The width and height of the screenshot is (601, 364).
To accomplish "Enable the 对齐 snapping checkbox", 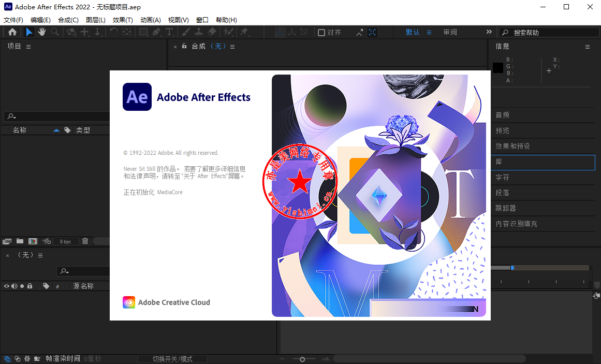I will tap(321, 33).
